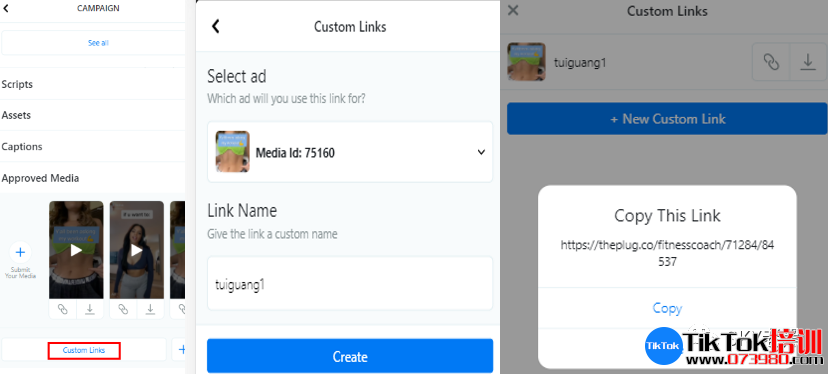Viewport: 828px width, 374px height.
Task: Click + New Custom Link button
Action: [667, 119]
